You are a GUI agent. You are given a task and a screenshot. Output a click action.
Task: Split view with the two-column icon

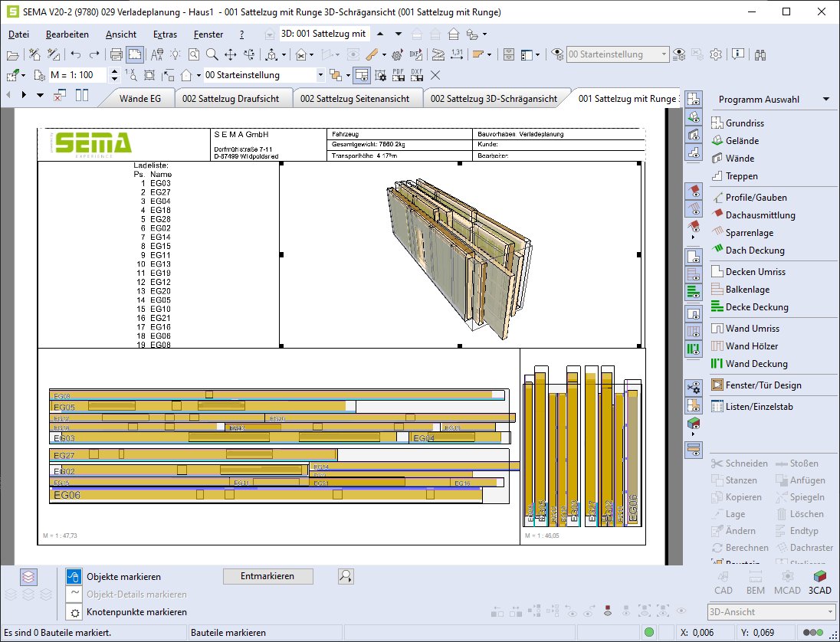pyautogui.click(x=82, y=95)
